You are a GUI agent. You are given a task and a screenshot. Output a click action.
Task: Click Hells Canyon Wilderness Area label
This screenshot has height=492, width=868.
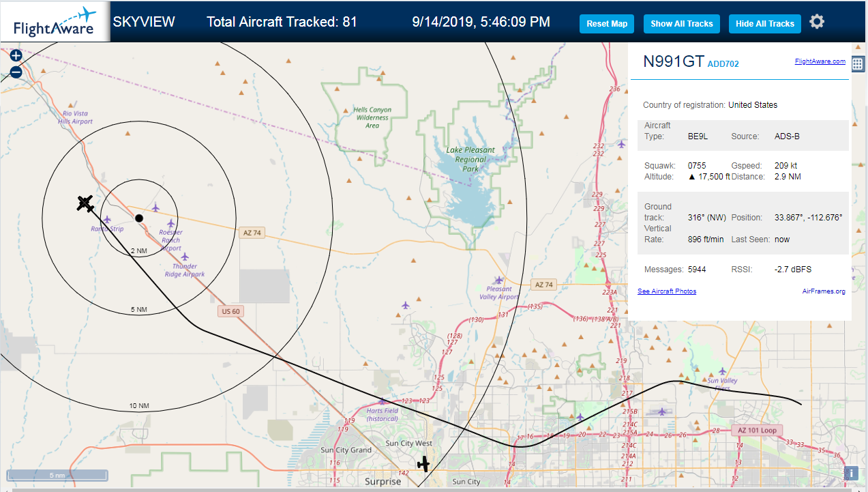tap(372, 117)
